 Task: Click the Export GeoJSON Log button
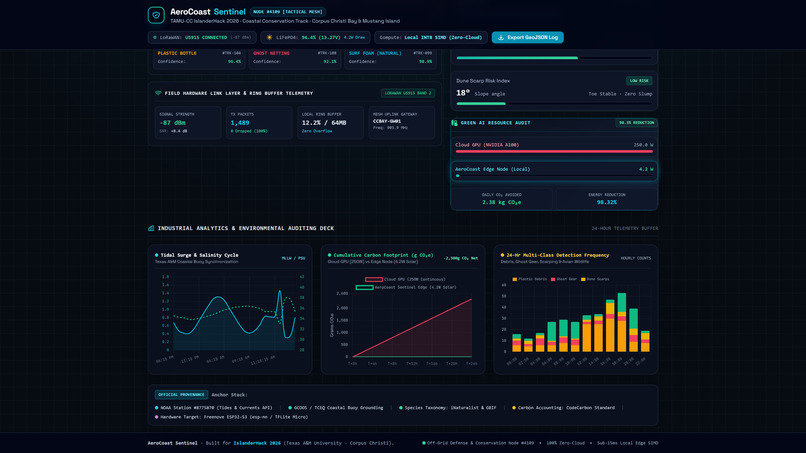pyautogui.click(x=527, y=38)
